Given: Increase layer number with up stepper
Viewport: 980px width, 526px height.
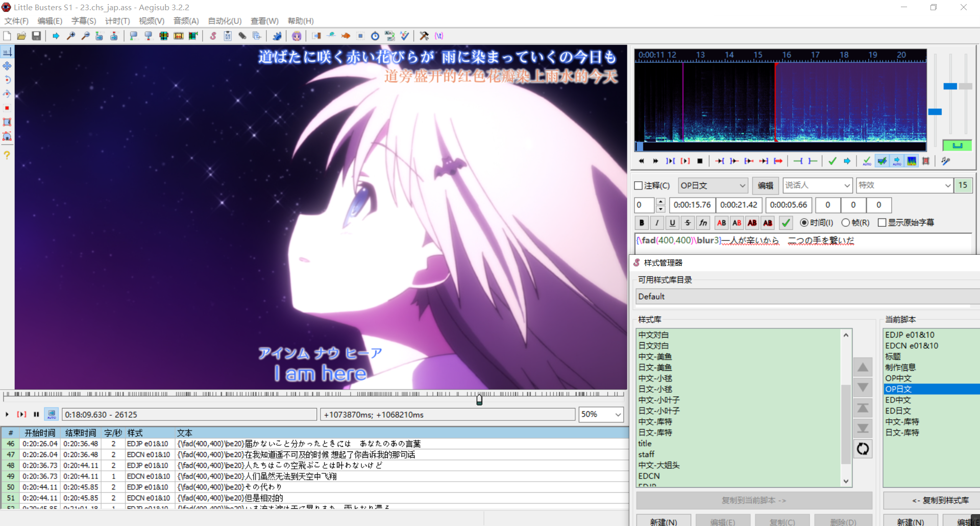Looking at the screenshot, I should click(x=660, y=202).
